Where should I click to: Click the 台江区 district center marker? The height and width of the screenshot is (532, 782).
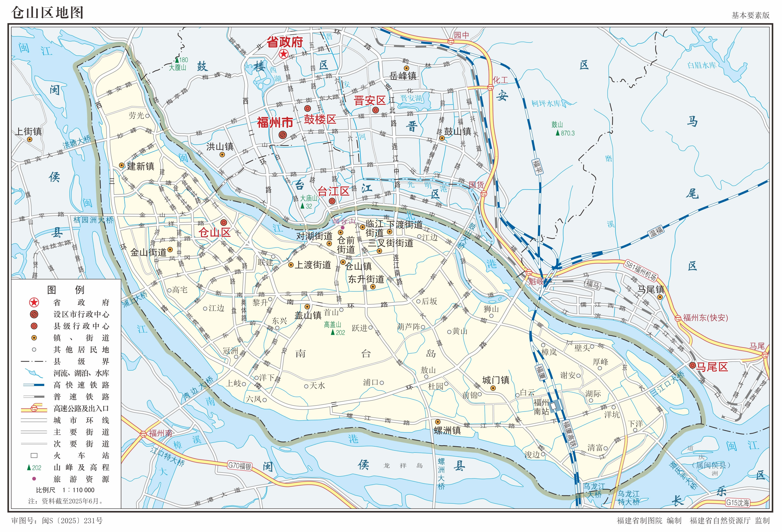point(332,201)
